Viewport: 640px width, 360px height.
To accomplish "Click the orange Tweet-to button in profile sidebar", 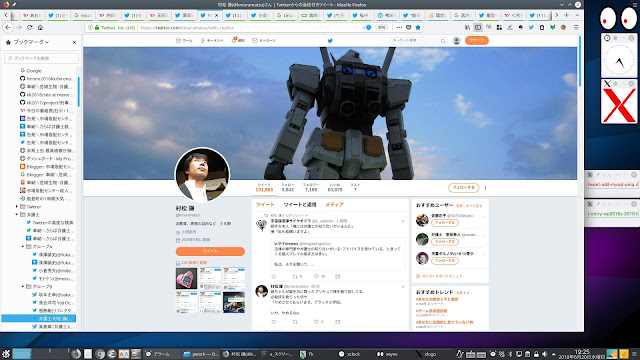I will click(x=210, y=251).
